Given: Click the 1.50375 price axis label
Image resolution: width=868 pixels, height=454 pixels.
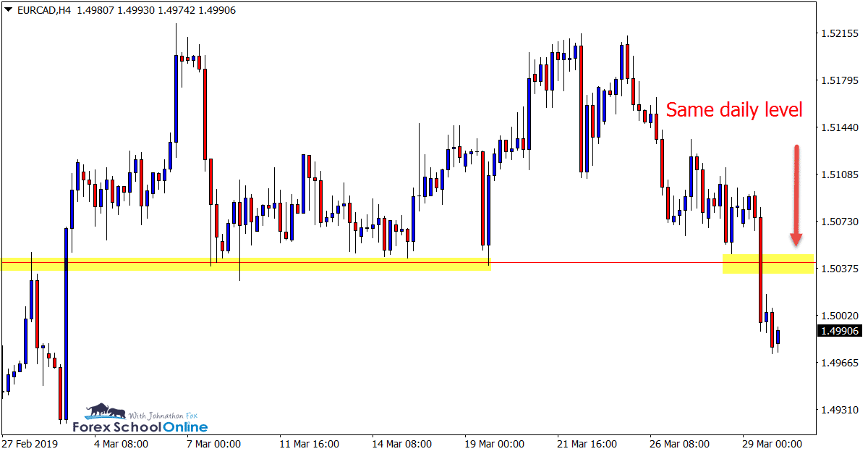Looking at the screenshot, I should (x=840, y=269).
